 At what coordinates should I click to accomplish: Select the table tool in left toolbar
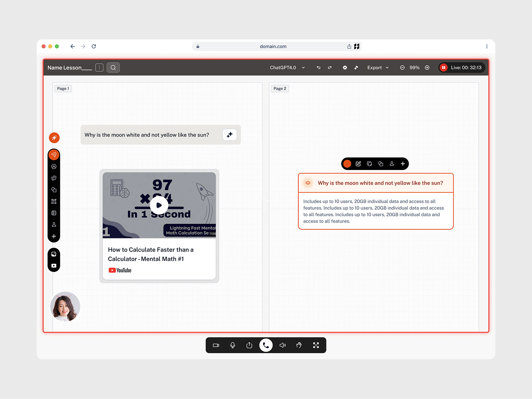[54, 213]
